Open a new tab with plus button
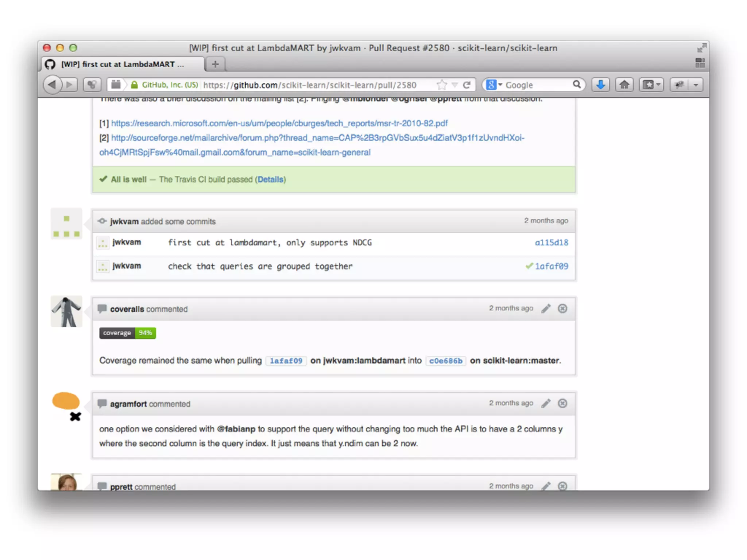The image size is (747, 560). click(215, 64)
